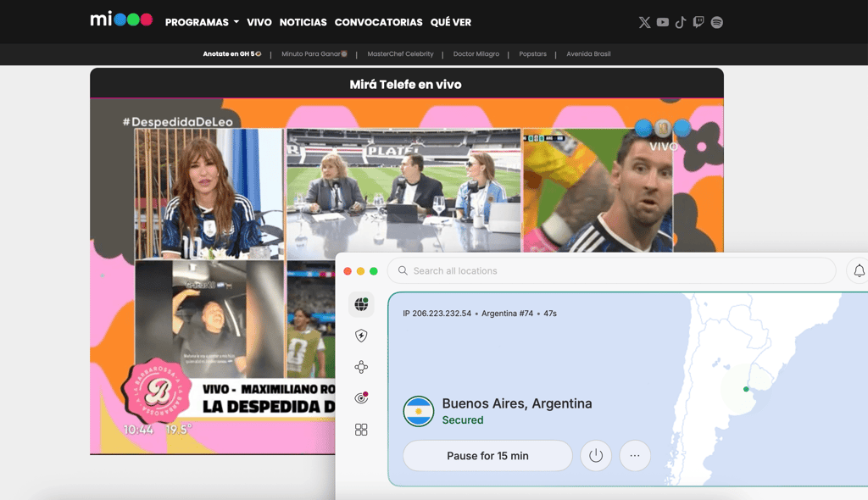
Task: Click the mitelefe logo
Action: point(121,20)
